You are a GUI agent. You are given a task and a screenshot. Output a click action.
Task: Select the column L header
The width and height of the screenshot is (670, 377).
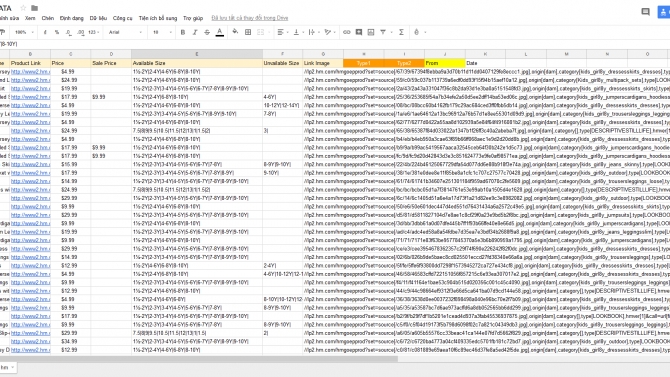pyautogui.click(x=526, y=54)
